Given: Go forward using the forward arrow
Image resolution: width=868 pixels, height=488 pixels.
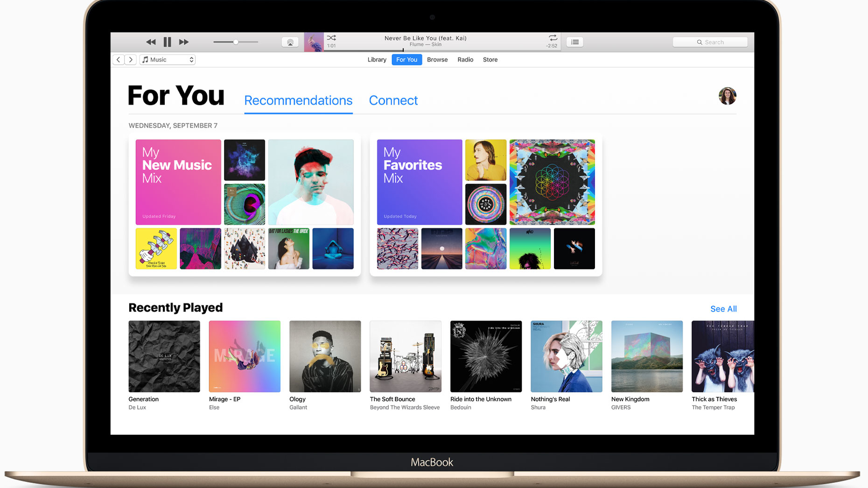Looking at the screenshot, I should coord(131,60).
